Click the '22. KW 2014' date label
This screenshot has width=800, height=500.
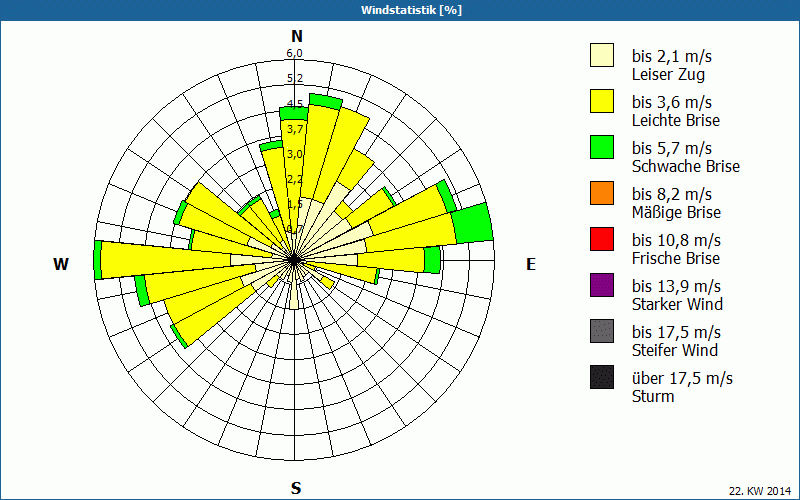coord(760,491)
